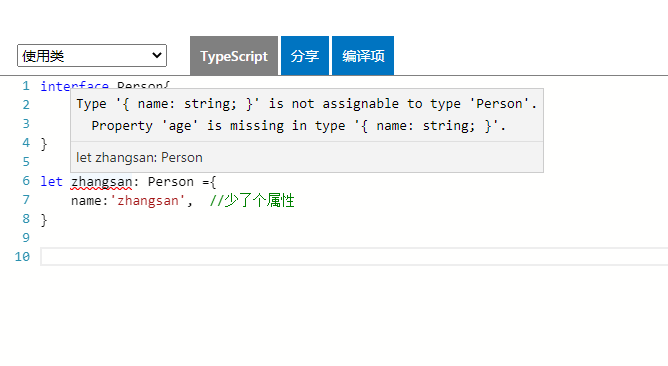Open the 使用类 example dropdown
668x366 pixels.
(x=92, y=55)
